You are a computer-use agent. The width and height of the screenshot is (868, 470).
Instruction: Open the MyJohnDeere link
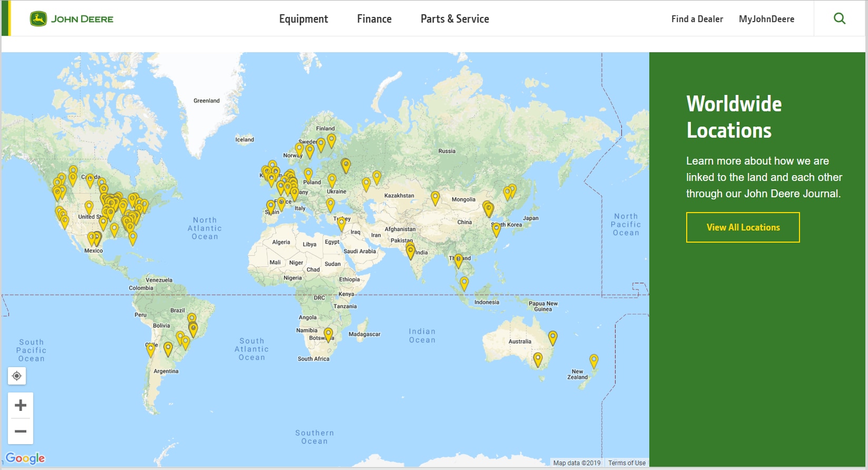point(766,19)
